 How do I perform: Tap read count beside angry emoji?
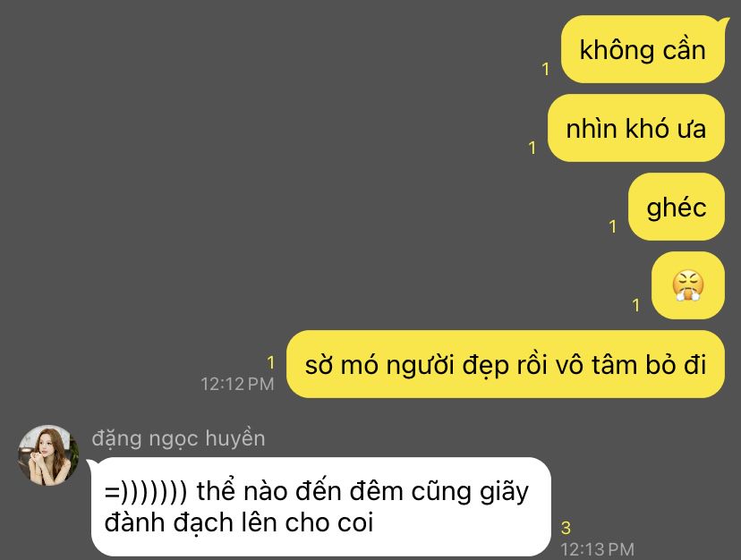pos(636,305)
